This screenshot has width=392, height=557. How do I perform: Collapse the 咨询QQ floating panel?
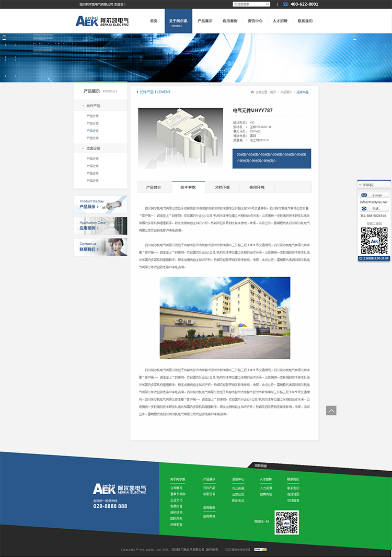(x=360, y=185)
